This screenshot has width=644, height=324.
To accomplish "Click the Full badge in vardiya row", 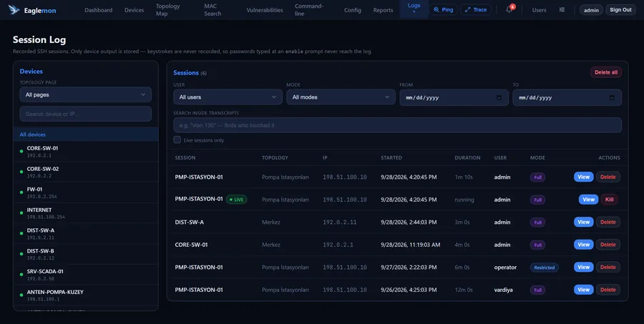I will click(x=537, y=290).
